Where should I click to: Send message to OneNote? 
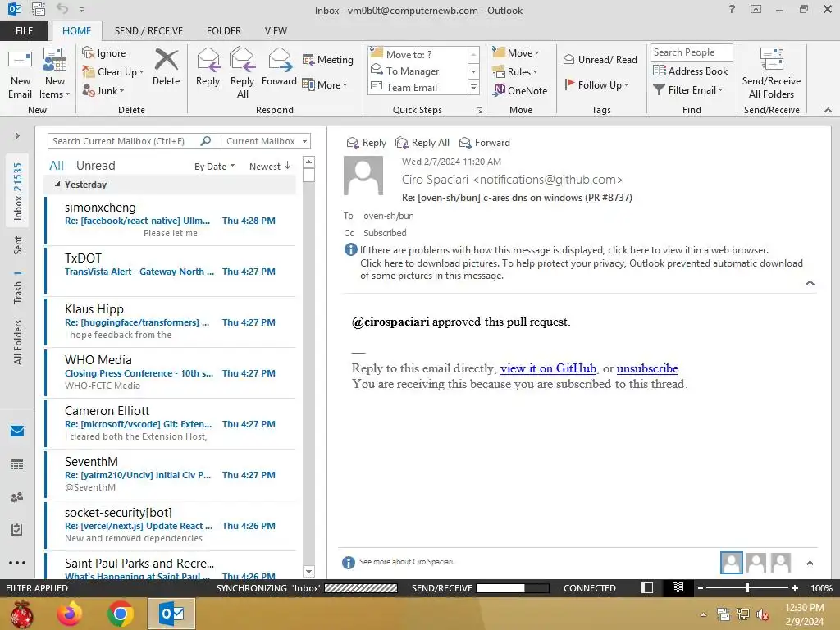[x=520, y=90]
